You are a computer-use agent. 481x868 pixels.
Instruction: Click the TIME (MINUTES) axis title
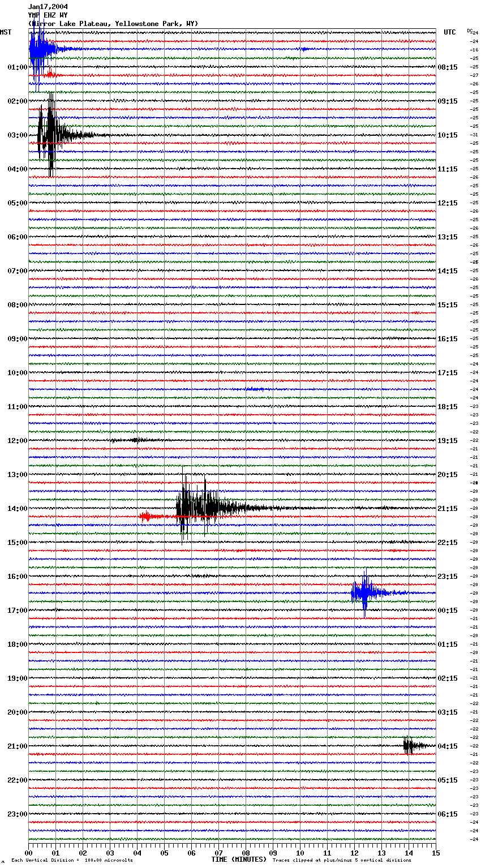click(x=239, y=860)
